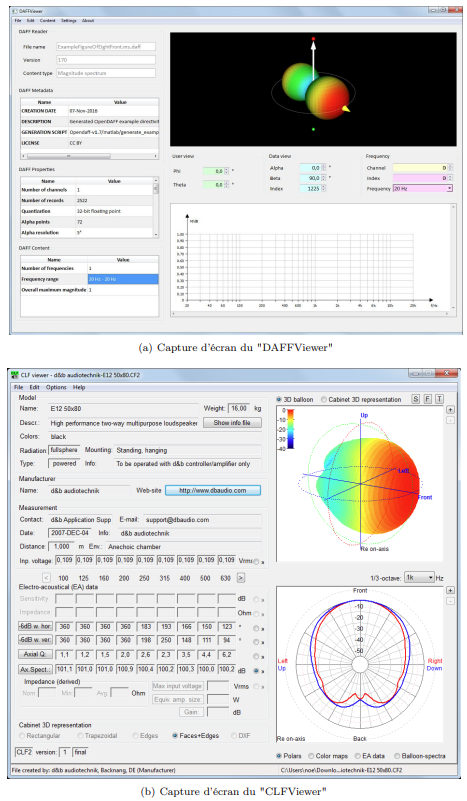Open the DAFFViewer Frequency 20 Hz dropdown

423,189
